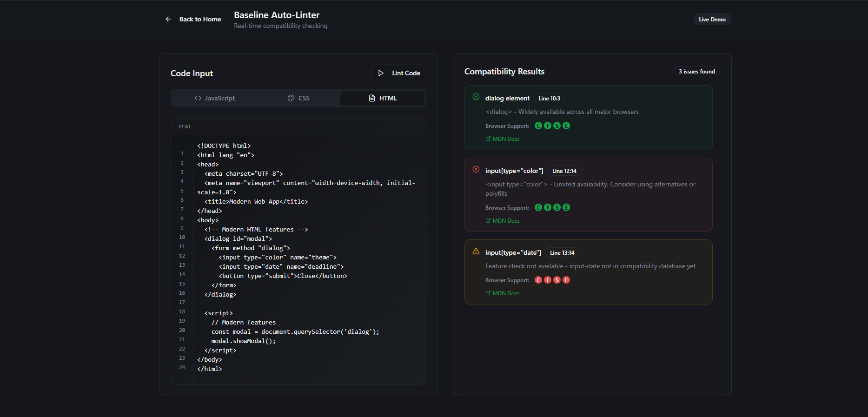Click external link icon beside input color MDN Docs
This screenshot has height=417, width=868.
tap(488, 220)
